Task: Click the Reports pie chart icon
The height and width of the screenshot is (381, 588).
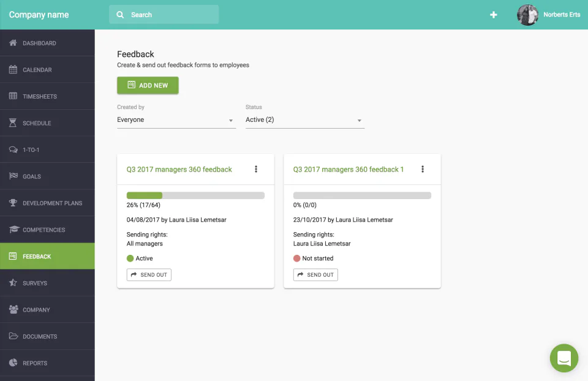Action: pyautogui.click(x=13, y=363)
